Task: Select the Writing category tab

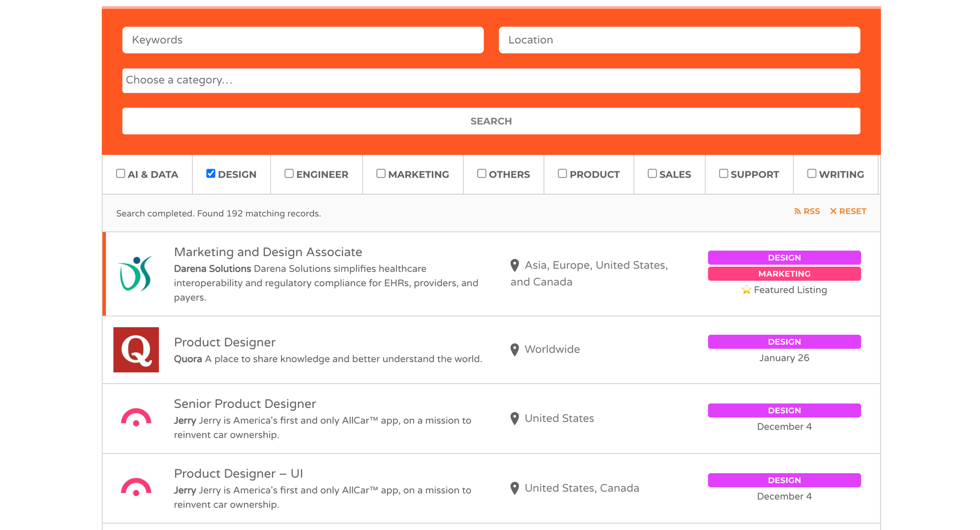Action: coord(835,175)
